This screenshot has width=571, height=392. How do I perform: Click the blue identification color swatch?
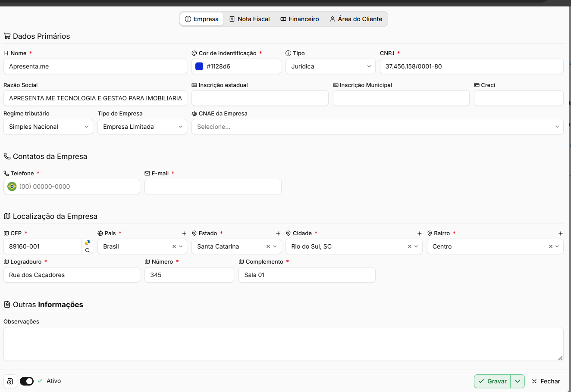(x=199, y=66)
